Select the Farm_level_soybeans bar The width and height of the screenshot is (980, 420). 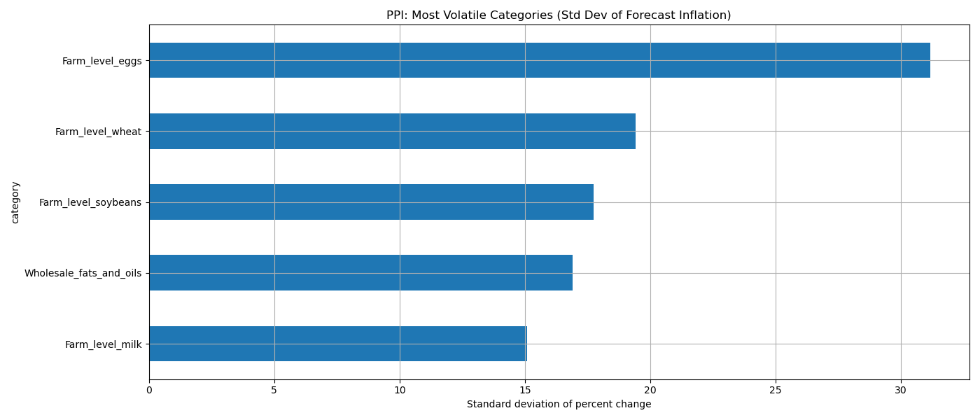371,202
